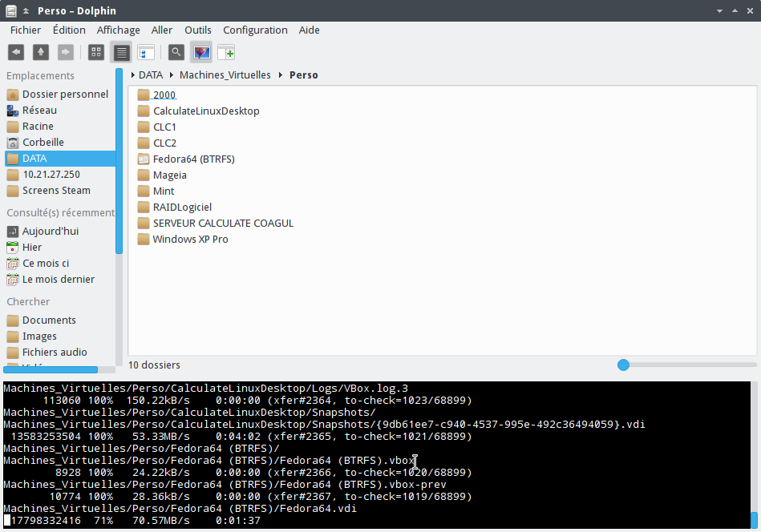Click the 71% transfer progress line
The height and width of the screenshot is (532, 761).
click(132, 521)
